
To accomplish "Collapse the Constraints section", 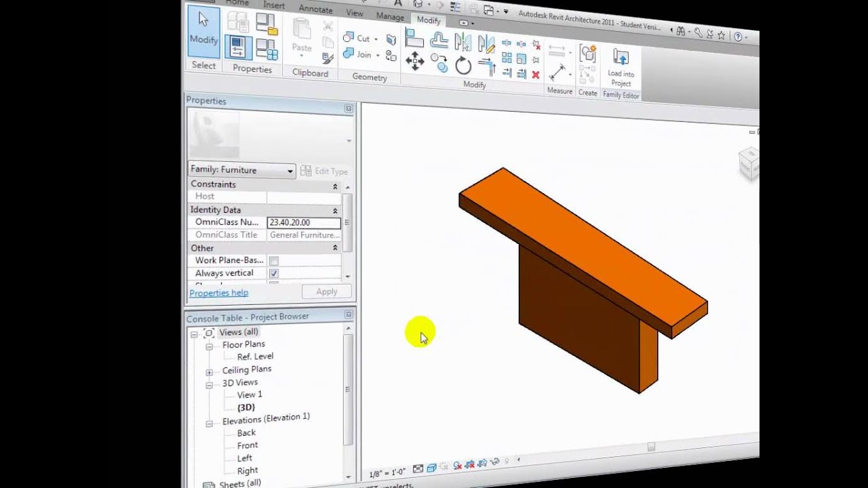I will coord(335,186).
